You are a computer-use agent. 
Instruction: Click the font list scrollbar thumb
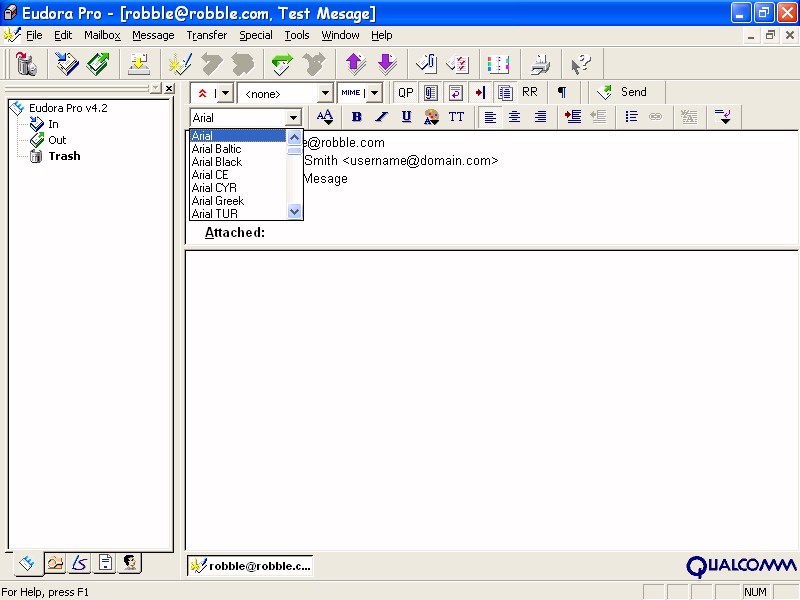(x=294, y=151)
